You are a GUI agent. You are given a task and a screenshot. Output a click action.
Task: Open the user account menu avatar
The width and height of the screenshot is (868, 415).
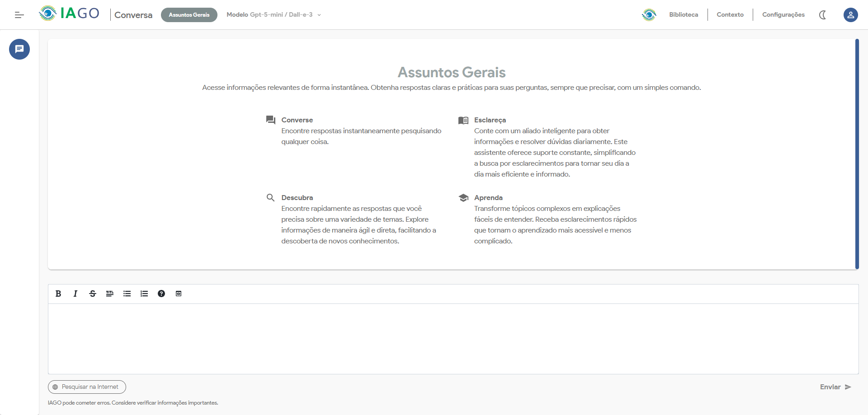[x=850, y=15]
